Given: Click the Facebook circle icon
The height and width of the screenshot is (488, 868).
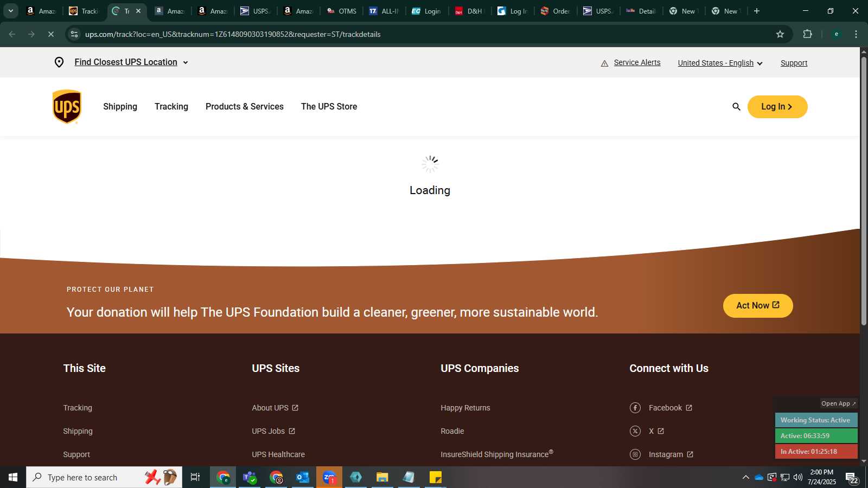Looking at the screenshot, I should [x=635, y=408].
